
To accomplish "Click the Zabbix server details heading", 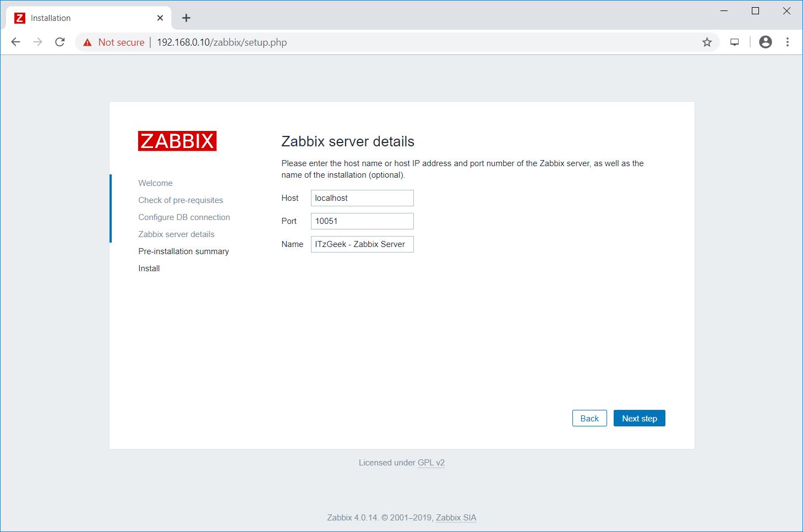I will [348, 141].
